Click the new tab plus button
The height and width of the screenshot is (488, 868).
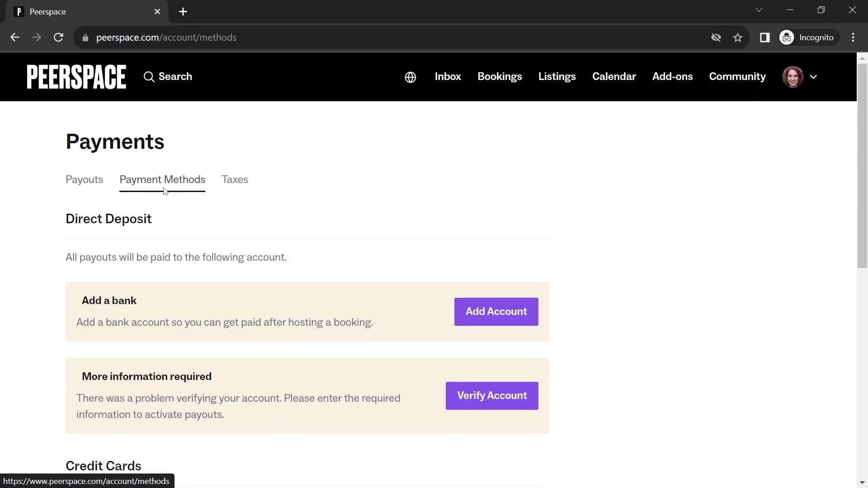(x=183, y=11)
